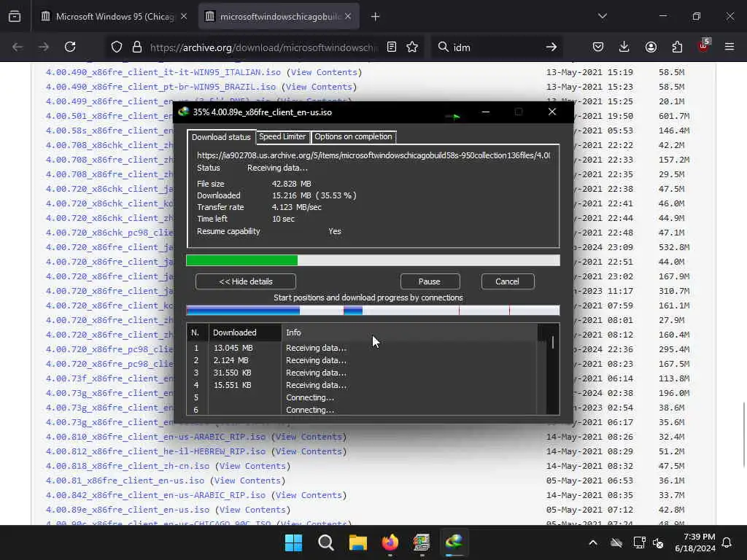
Task: Open the notification bell
Action: (727, 542)
